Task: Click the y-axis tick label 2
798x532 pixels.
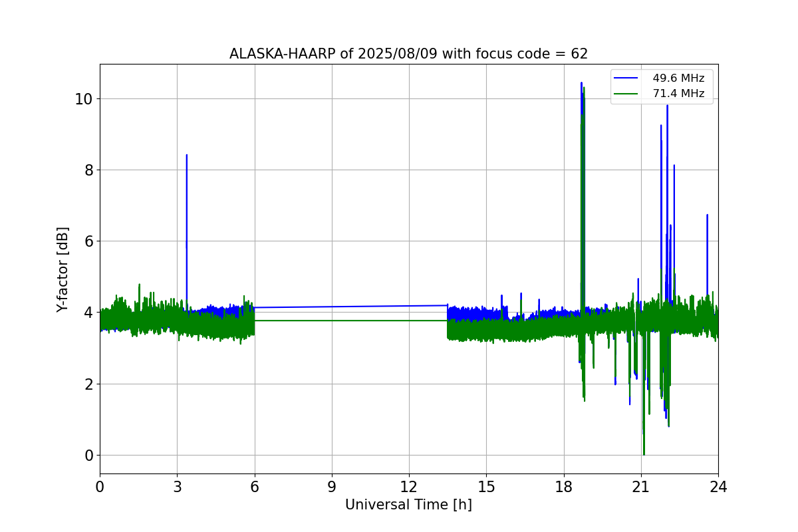Action: pos(87,384)
